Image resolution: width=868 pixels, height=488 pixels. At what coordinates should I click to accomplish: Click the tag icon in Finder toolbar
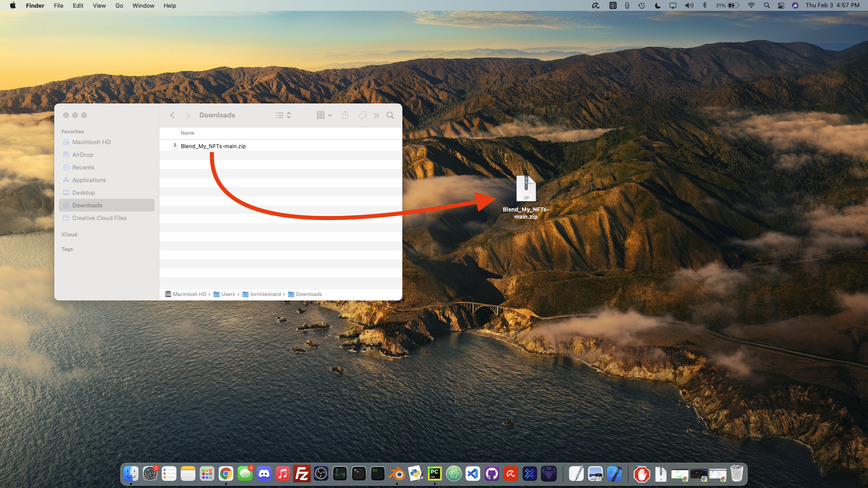click(363, 115)
